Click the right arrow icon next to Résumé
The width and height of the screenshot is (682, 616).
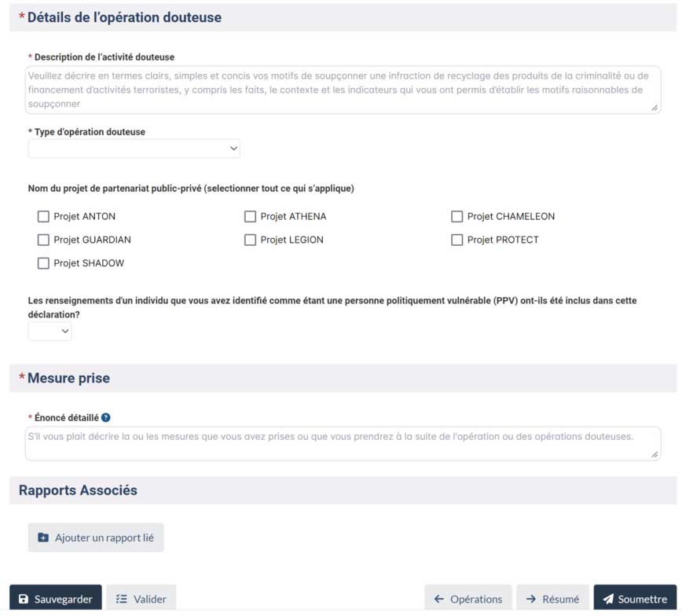532,598
